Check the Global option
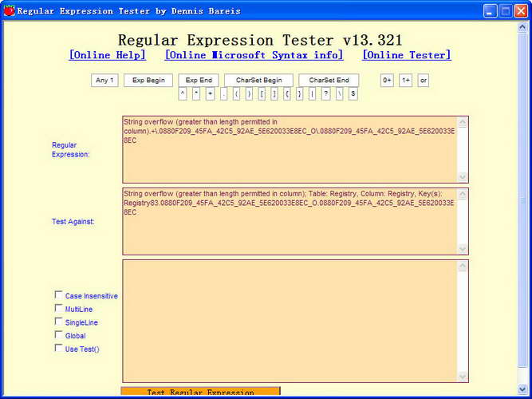The width and height of the screenshot is (532, 399). pos(59,335)
